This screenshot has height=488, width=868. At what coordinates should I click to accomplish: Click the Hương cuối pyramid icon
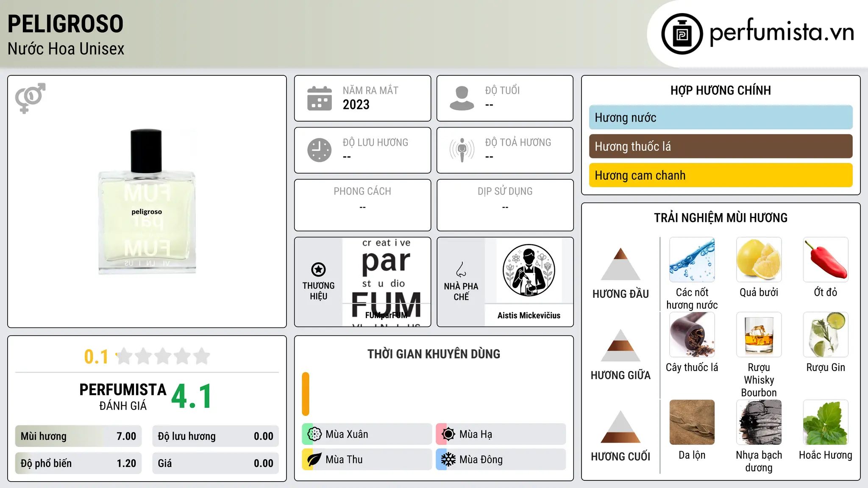coord(620,427)
